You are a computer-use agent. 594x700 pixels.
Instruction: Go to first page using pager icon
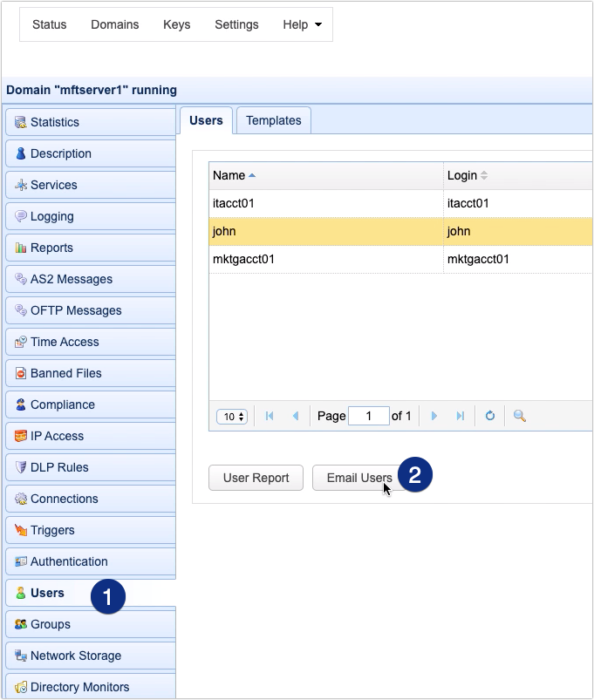coord(270,417)
